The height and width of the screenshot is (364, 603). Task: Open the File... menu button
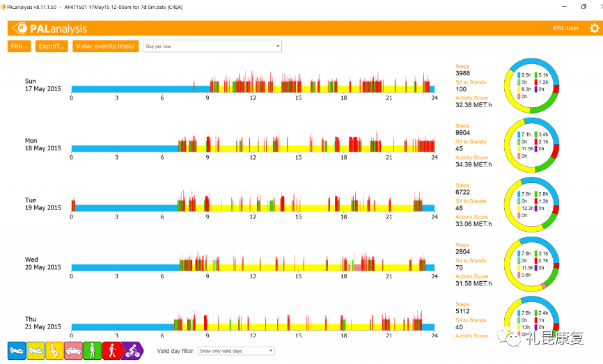[x=19, y=46]
